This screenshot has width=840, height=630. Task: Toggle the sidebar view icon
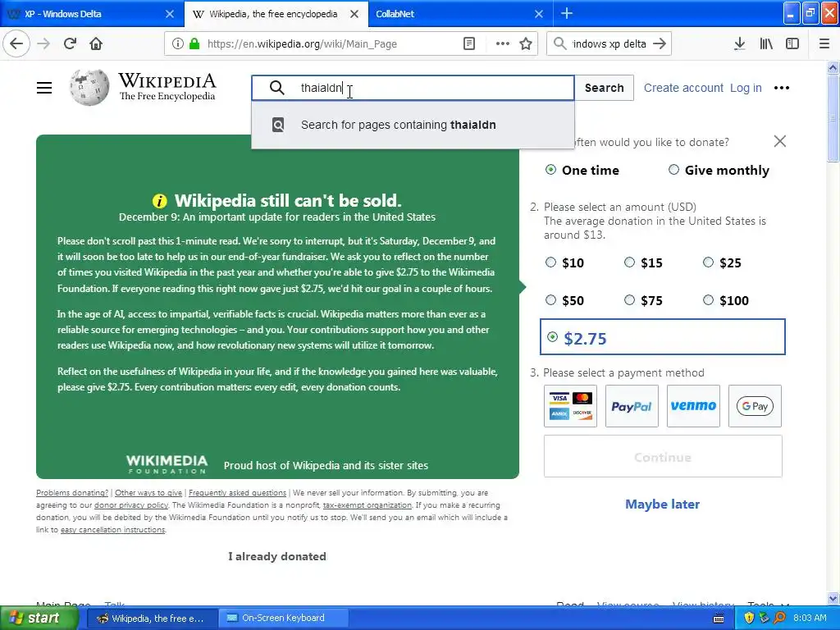pos(792,43)
